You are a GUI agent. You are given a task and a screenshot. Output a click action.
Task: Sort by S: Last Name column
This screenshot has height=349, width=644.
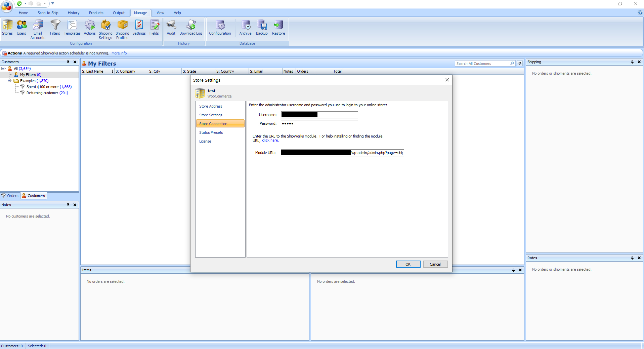[97, 71]
